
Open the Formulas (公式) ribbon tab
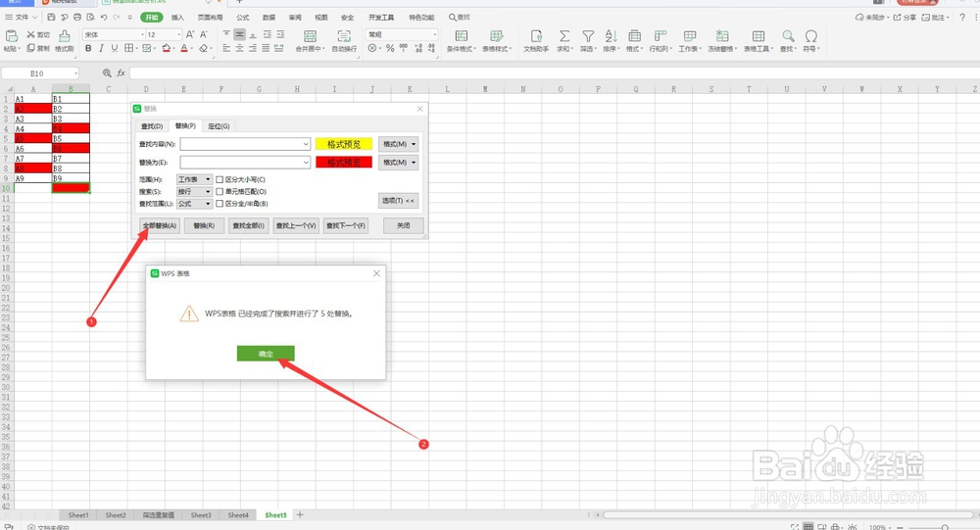click(x=242, y=18)
